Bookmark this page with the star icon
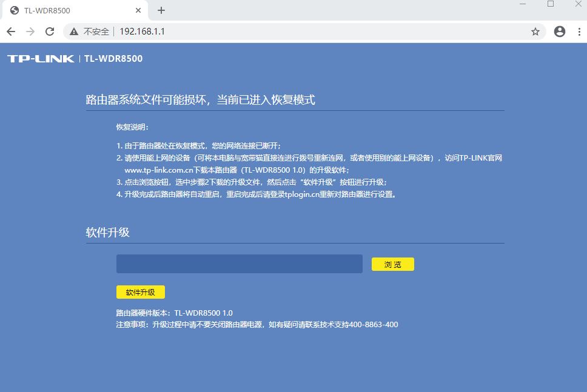 pyautogui.click(x=535, y=32)
